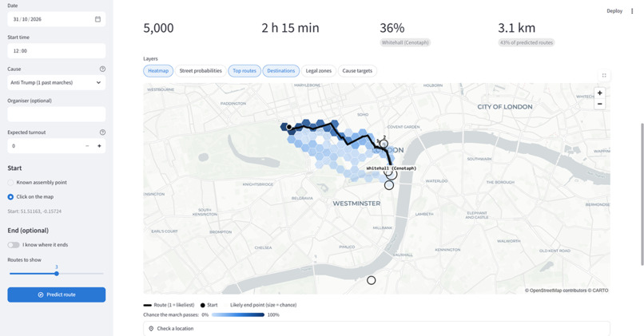The height and width of the screenshot is (336, 644).
Task: Zoom out on the map
Action: pyautogui.click(x=599, y=104)
